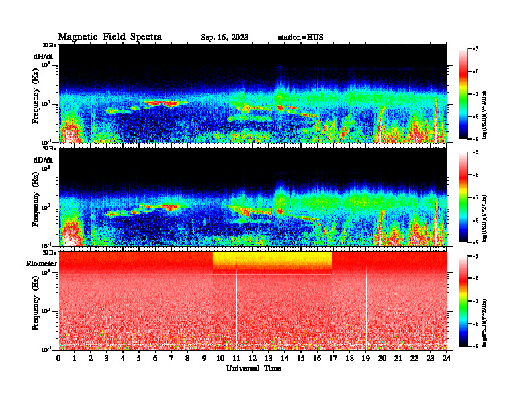
Task: Click the 'dD/dt' panel label
Action: 43,160
